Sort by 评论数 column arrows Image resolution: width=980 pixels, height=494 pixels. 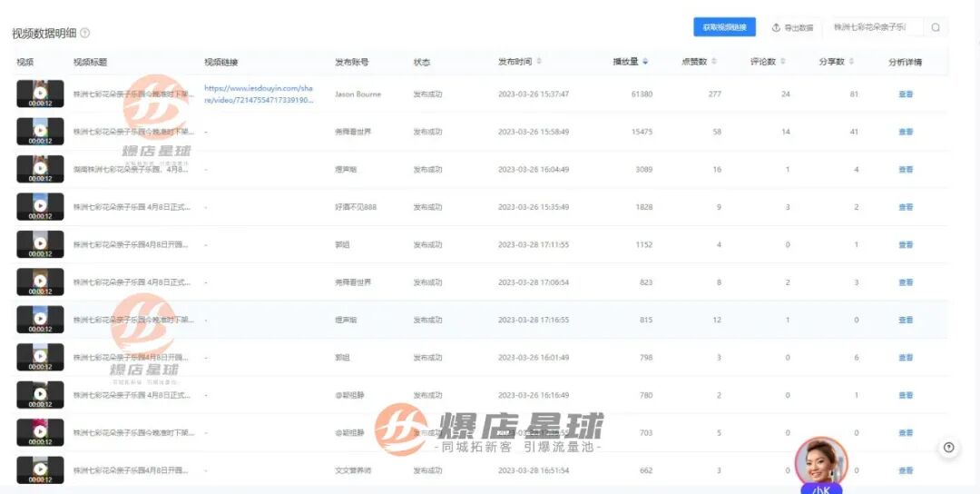click(x=783, y=61)
